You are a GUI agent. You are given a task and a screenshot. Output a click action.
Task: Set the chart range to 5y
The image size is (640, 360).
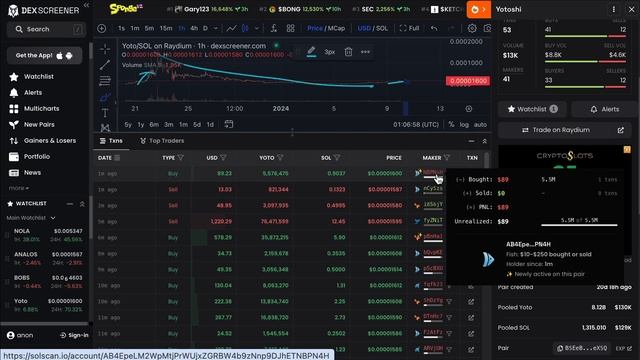[x=128, y=124]
